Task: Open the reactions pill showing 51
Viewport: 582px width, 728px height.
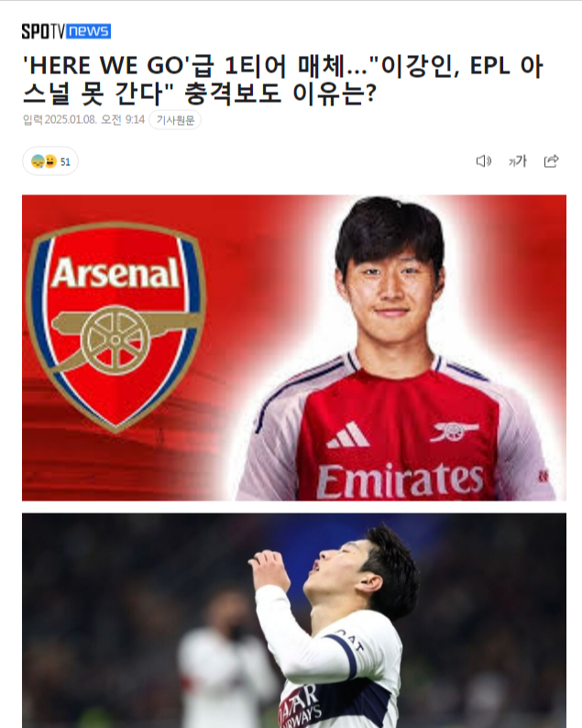Action: click(50, 161)
